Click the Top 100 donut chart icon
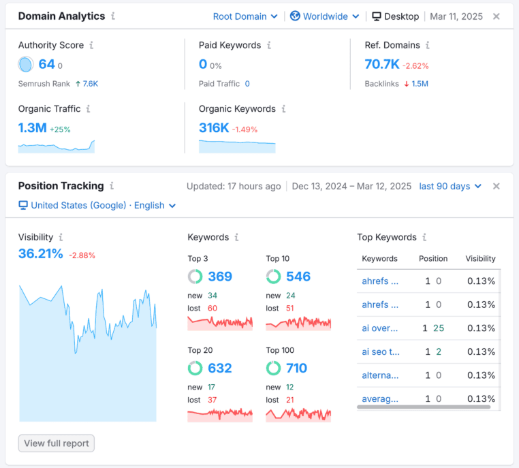The width and height of the screenshot is (519, 468). (x=273, y=368)
